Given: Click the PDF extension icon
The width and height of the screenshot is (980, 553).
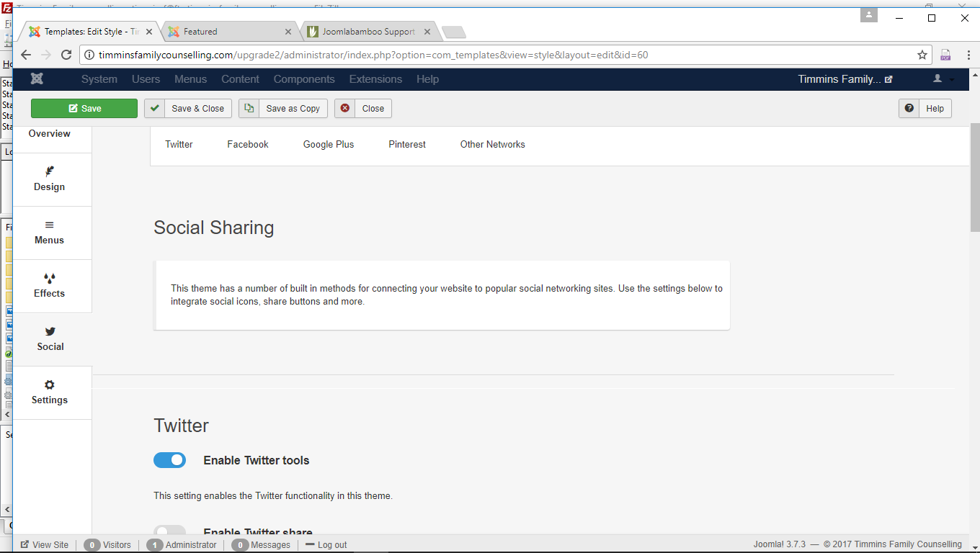Looking at the screenshot, I should (x=945, y=55).
